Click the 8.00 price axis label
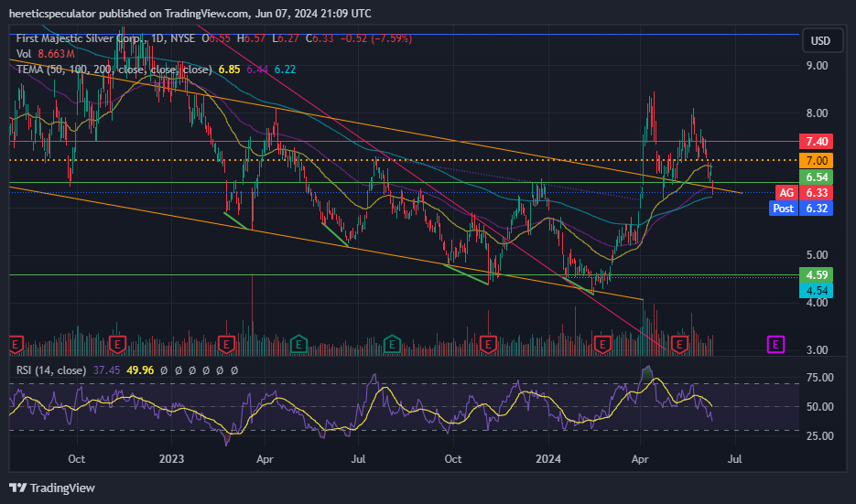Image resolution: width=856 pixels, height=504 pixels. (818, 113)
